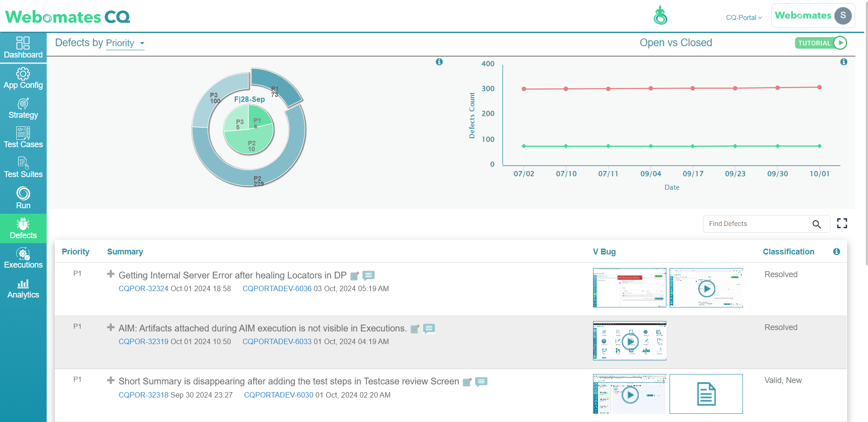
Task: Expand defects table to fullscreen
Action: coord(842,223)
